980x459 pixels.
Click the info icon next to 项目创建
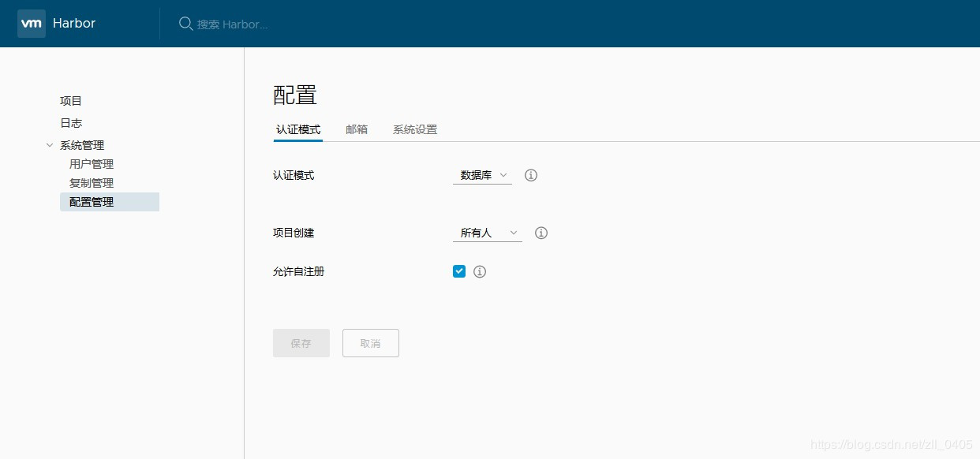pos(540,232)
